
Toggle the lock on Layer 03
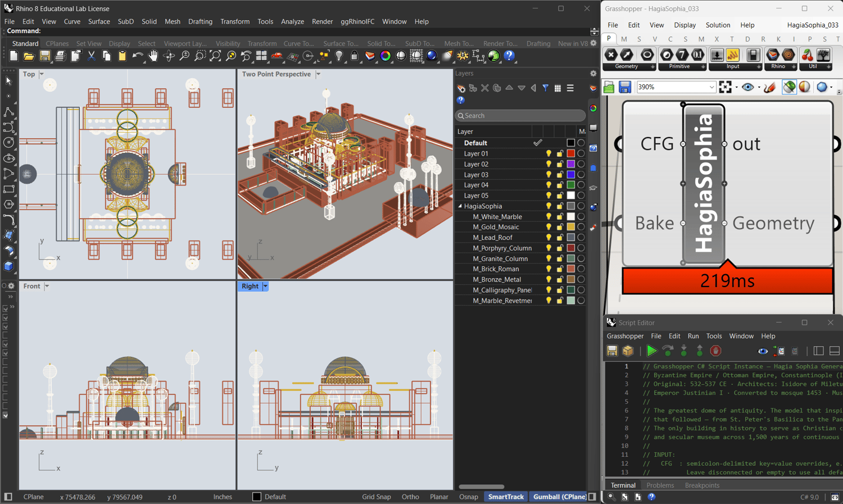(560, 175)
